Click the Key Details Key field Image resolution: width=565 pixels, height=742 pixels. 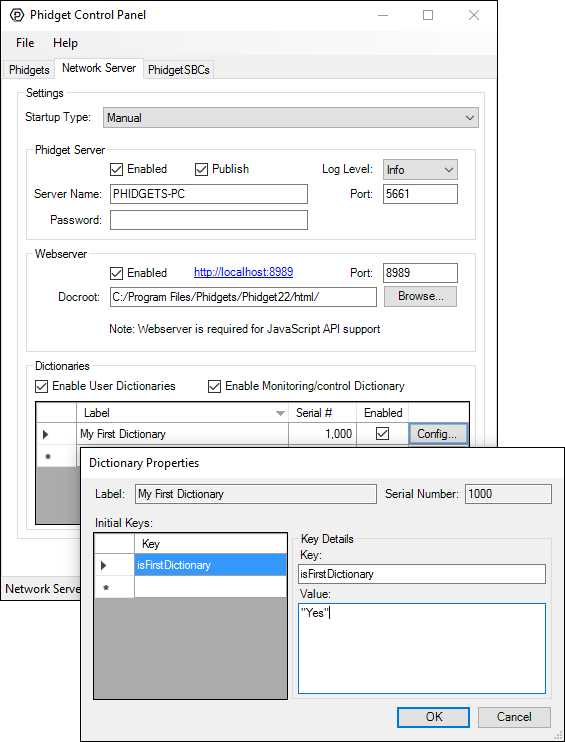pos(422,574)
